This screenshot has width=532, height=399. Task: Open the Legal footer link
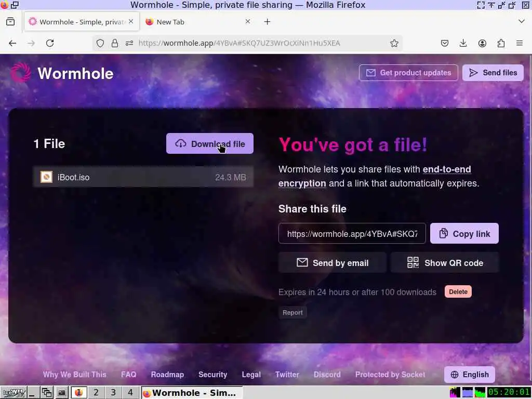(x=251, y=374)
